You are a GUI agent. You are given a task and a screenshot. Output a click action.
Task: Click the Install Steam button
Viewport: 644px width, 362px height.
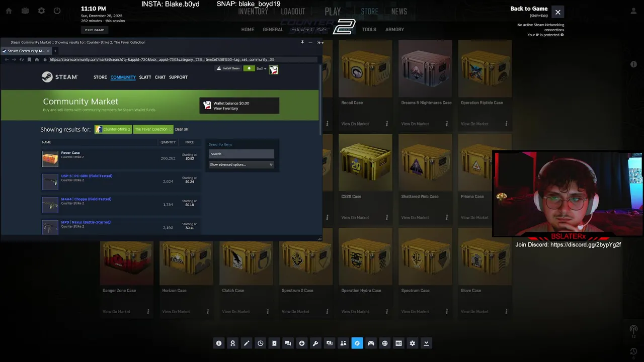[x=228, y=68]
